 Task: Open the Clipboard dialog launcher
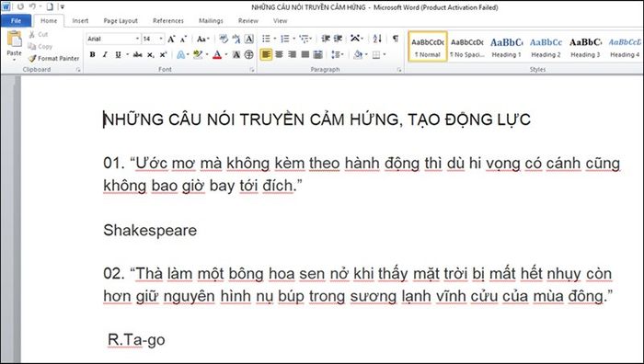coord(78,70)
